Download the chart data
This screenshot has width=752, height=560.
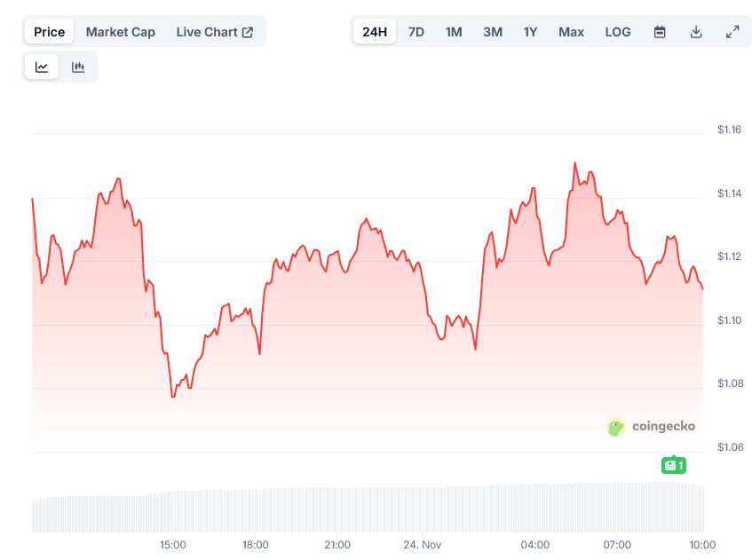[x=696, y=31]
